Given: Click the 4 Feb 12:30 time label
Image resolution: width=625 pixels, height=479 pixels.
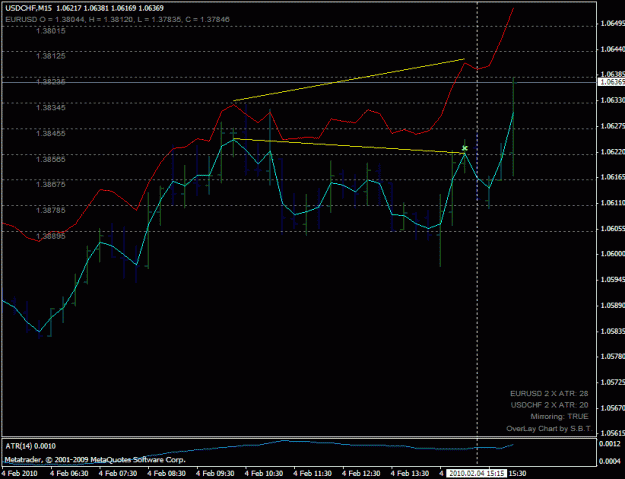Looking at the screenshot, I should [361, 473].
